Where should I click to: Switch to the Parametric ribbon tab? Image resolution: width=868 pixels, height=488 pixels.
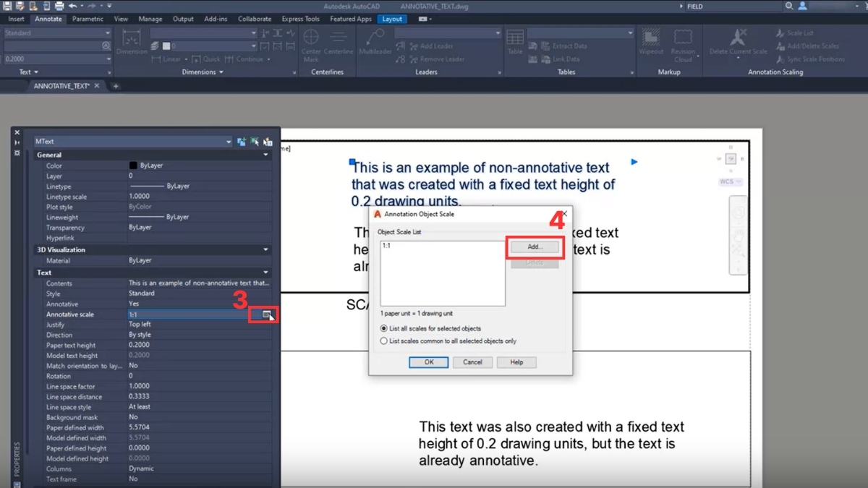pyautogui.click(x=88, y=19)
